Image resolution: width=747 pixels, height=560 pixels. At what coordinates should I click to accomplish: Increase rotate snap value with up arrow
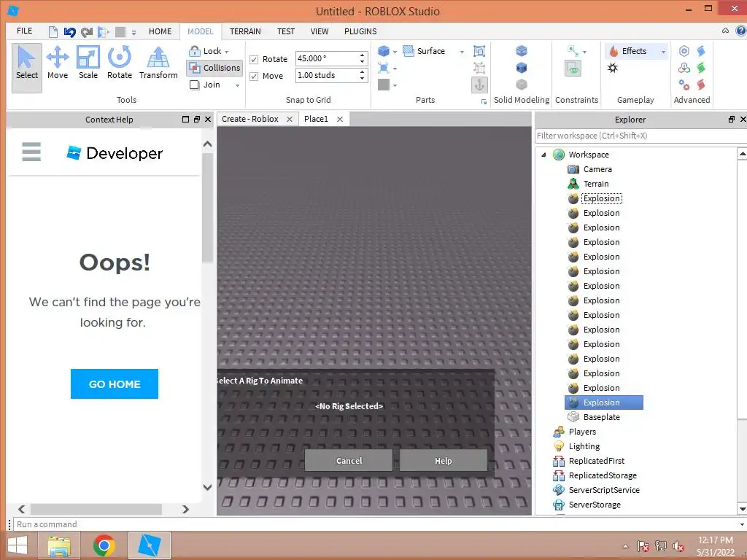pos(363,55)
